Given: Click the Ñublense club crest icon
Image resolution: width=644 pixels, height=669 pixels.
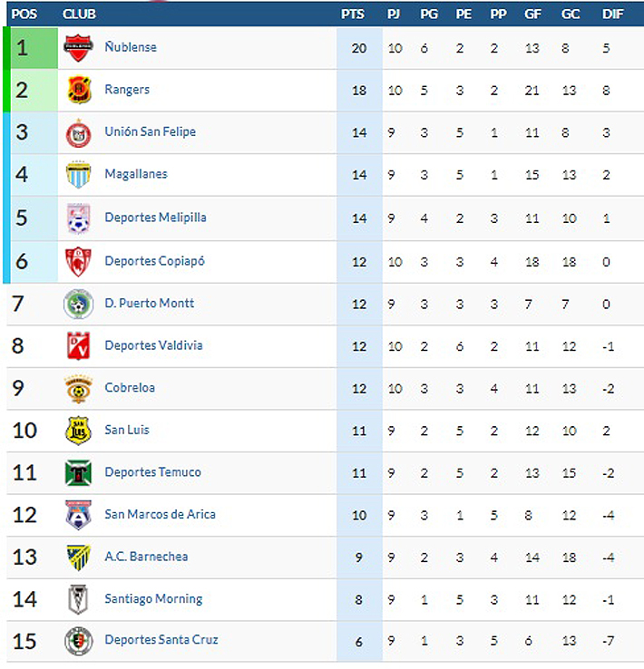Looking at the screenshot, I should click(78, 47).
